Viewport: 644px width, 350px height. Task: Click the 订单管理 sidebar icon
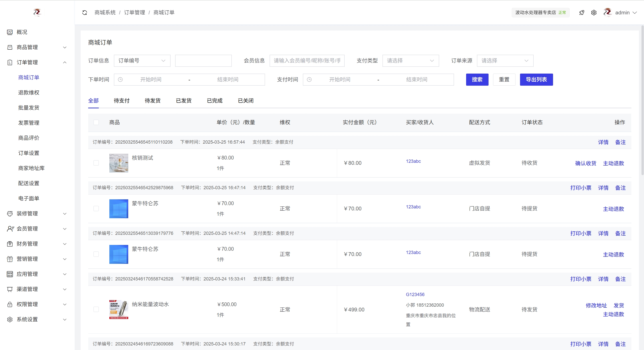10,62
